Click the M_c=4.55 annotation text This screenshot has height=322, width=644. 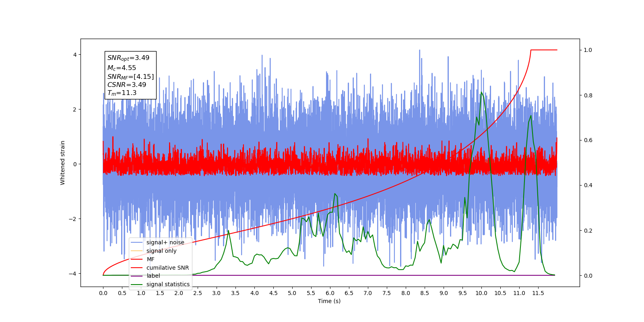click(x=122, y=68)
